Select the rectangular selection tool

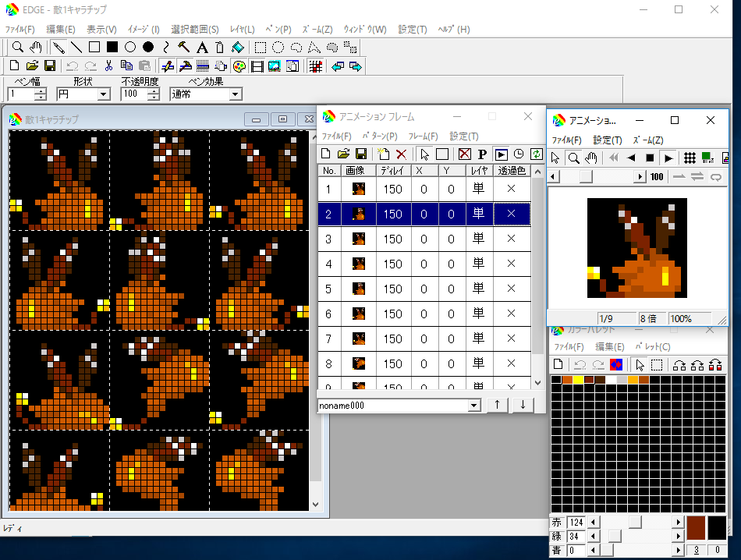pyautogui.click(x=261, y=48)
